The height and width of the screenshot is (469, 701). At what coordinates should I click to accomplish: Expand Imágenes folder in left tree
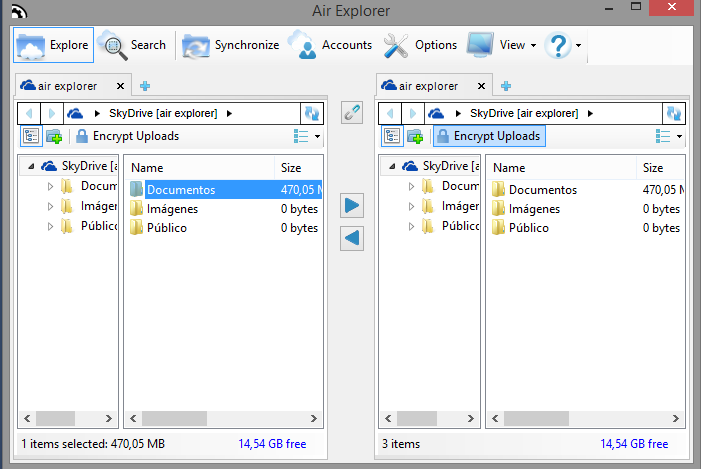(50, 207)
